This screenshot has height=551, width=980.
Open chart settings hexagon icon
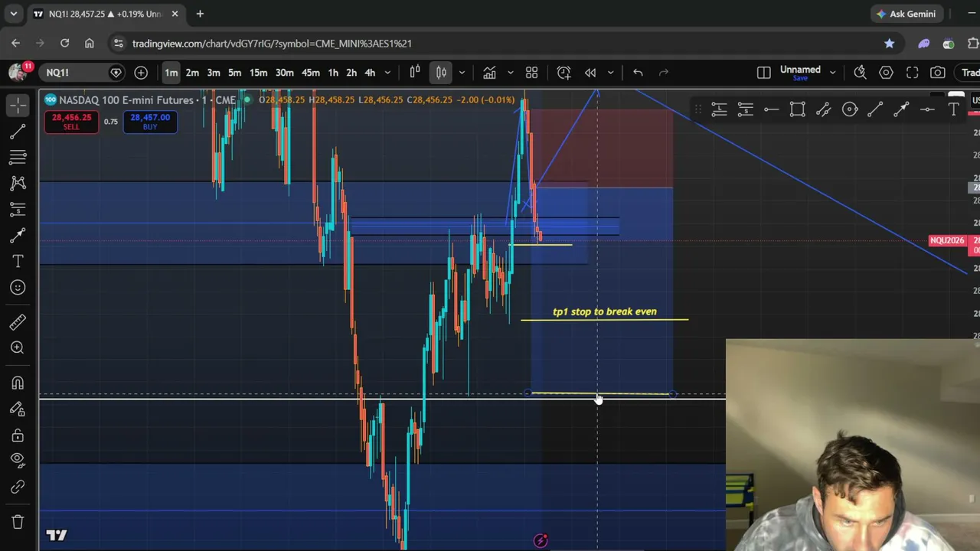886,73
